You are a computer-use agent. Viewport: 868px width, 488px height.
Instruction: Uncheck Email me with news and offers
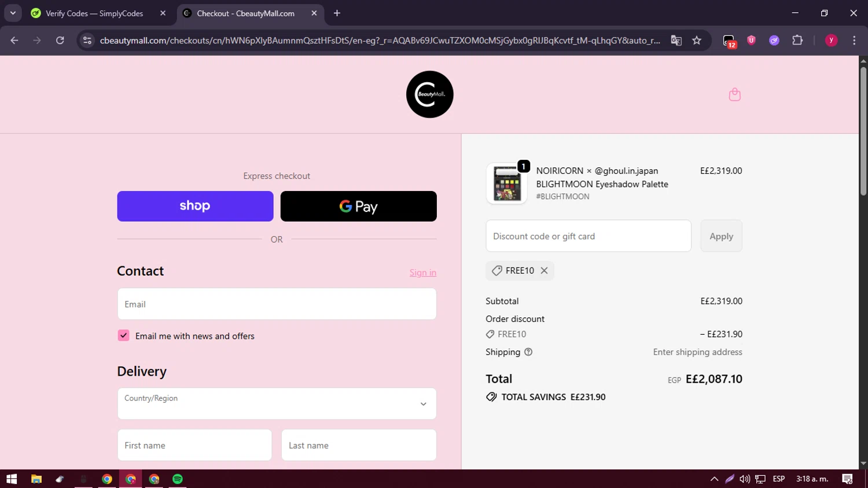[x=123, y=336]
